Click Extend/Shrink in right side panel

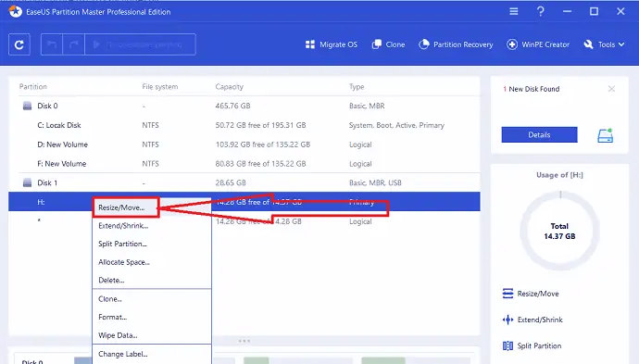click(x=532, y=320)
